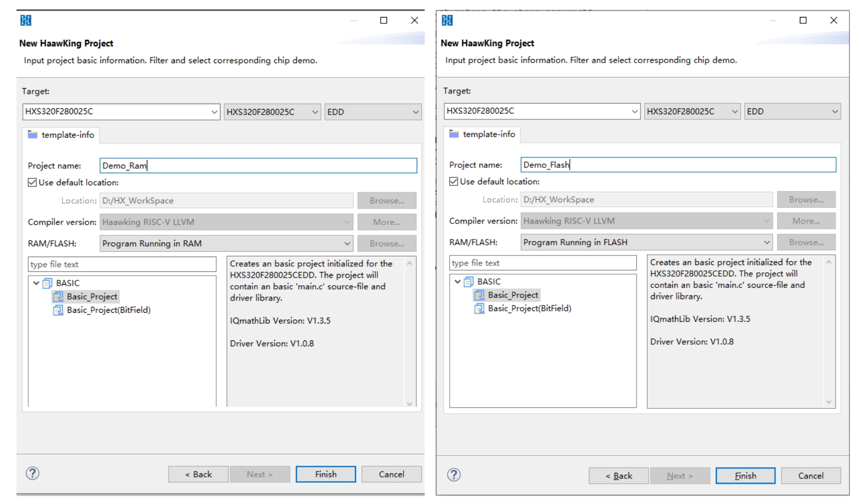Select the Basic_Project template in the Demo_Ram dialog
861x504 pixels.
[91, 296]
